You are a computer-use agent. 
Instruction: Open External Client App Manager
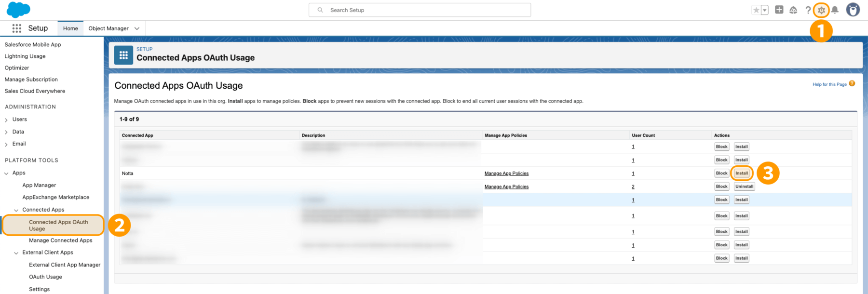[65, 265]
